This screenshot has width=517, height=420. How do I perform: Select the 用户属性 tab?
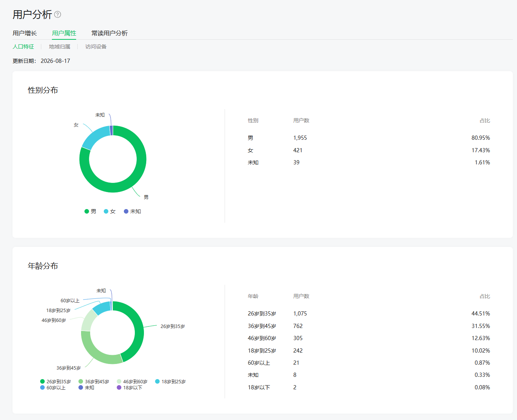click(64, 33)
